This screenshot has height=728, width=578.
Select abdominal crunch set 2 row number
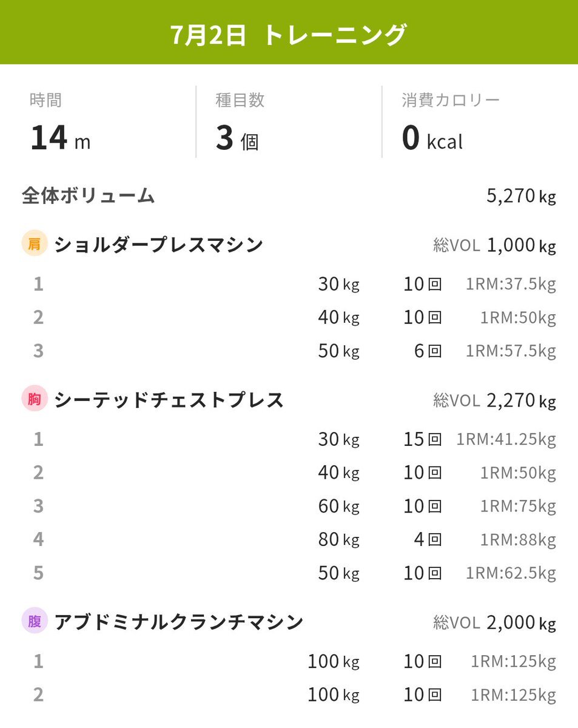tap(38, 695)
